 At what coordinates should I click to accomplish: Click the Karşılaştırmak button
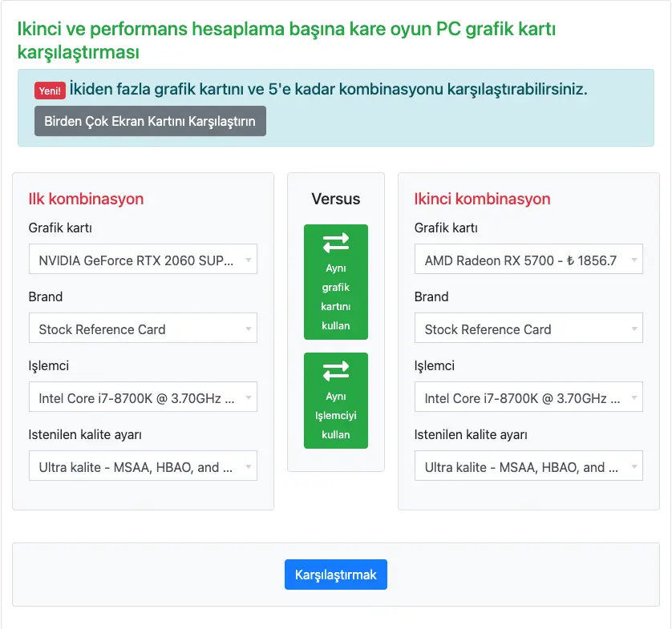point(335,574)
